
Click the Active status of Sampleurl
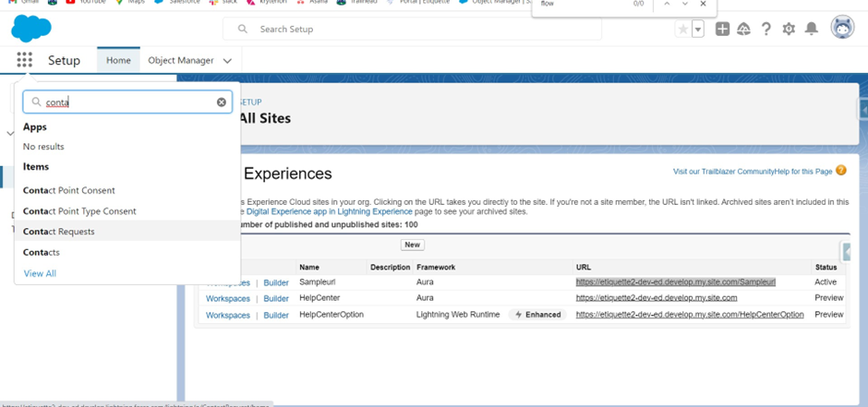click(826, 282)
